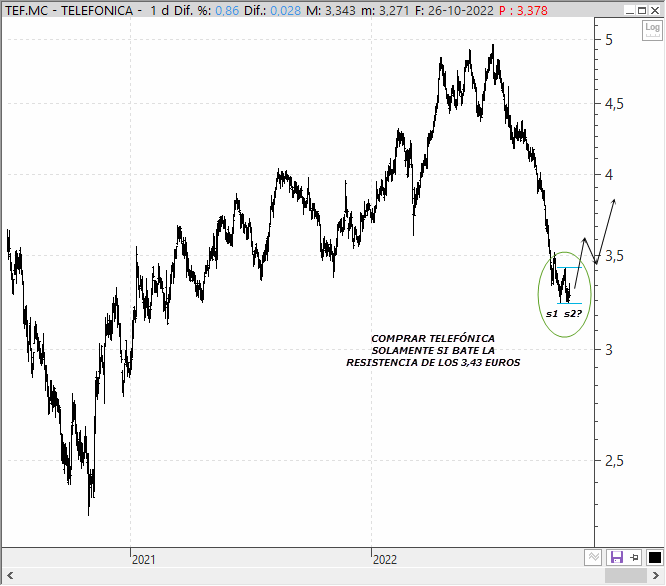Click the 2,5 price axis label
666x586 pixels.
click(x=614, y=461)
